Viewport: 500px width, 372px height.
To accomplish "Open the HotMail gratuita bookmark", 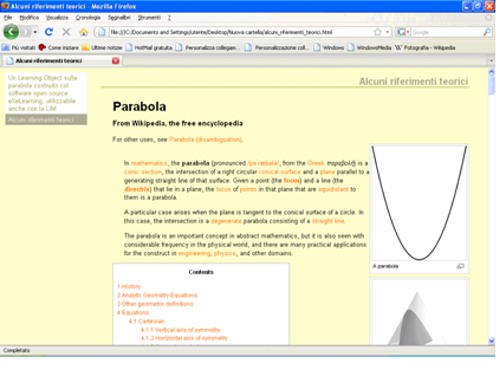I will 149,48.
